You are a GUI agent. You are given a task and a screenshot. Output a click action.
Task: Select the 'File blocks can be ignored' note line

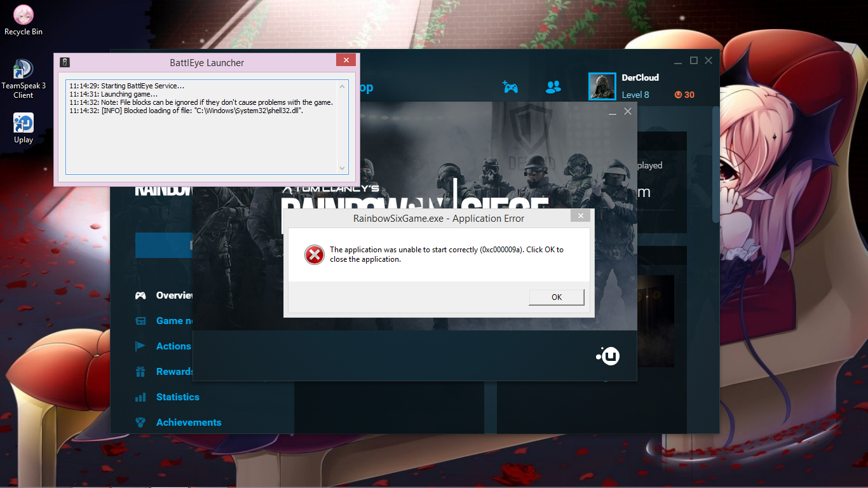point(201,102)
